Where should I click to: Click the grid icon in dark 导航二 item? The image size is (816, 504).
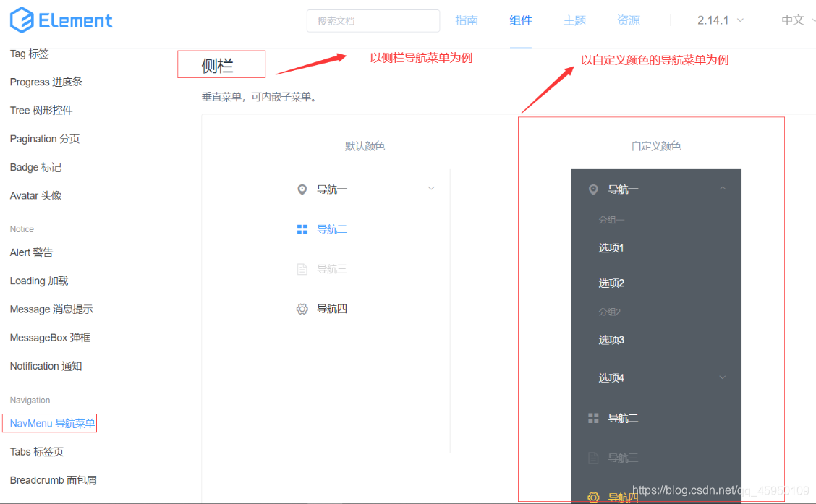coord(593,418)
